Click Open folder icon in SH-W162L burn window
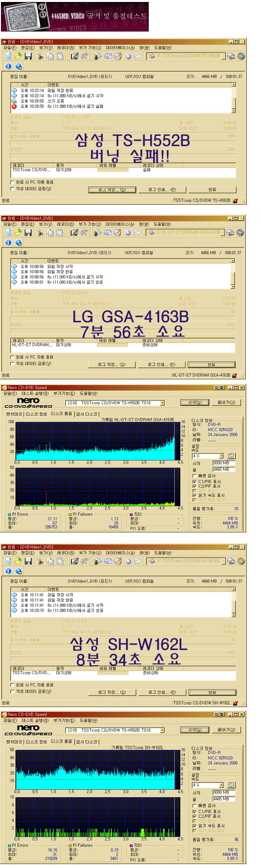261x868 pixels. pos(18,561)
